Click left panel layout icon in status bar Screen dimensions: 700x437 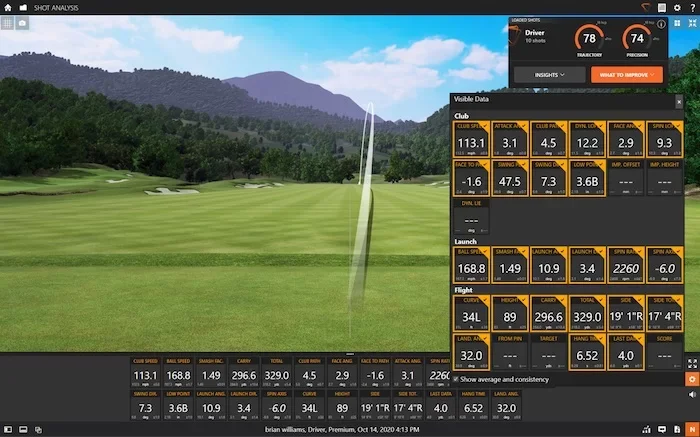point(8,429)
